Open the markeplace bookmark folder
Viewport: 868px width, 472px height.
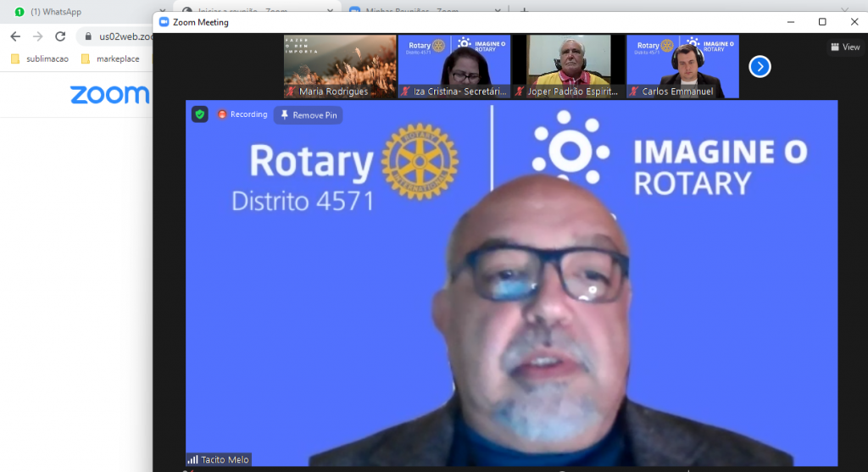(110, 58)
